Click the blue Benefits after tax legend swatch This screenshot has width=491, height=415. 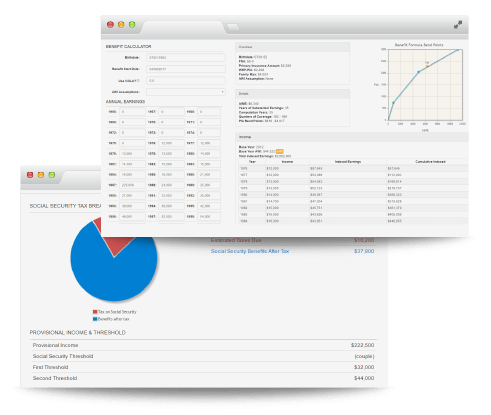[95, 319]
